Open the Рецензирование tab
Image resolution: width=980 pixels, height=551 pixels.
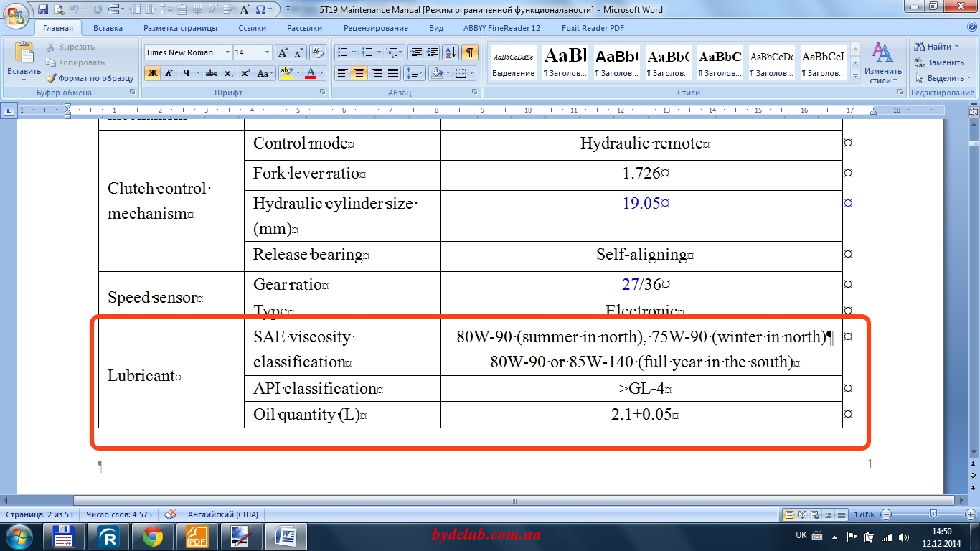coord(375,28)
